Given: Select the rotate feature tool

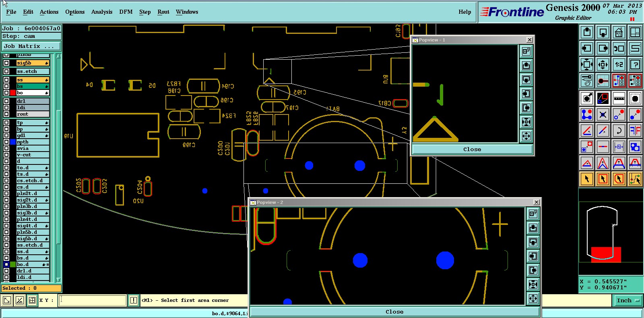Looking at the screenshot, I should tap(619, 131).
